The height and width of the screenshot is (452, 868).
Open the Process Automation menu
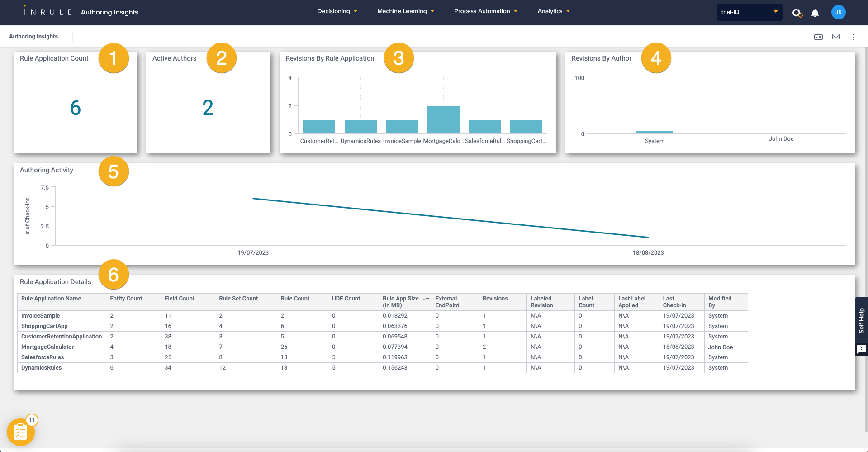click(485, 11)
